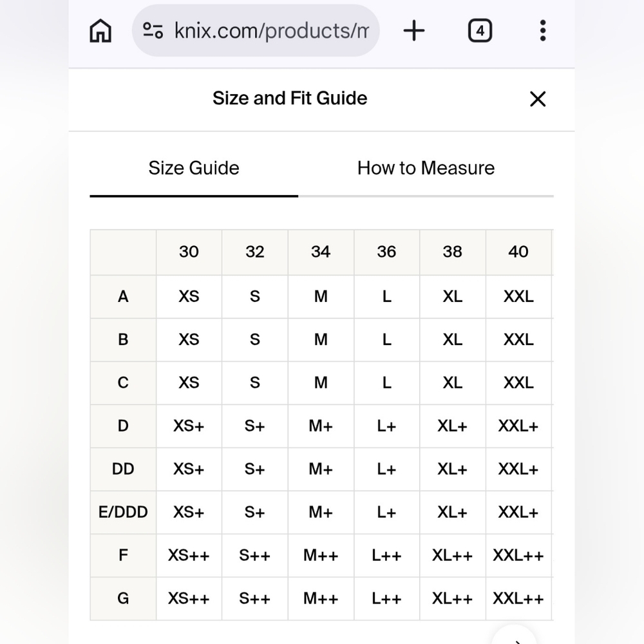Click L cell in row C
This screenshot has width=644, height=644.
tap(386, 383)
